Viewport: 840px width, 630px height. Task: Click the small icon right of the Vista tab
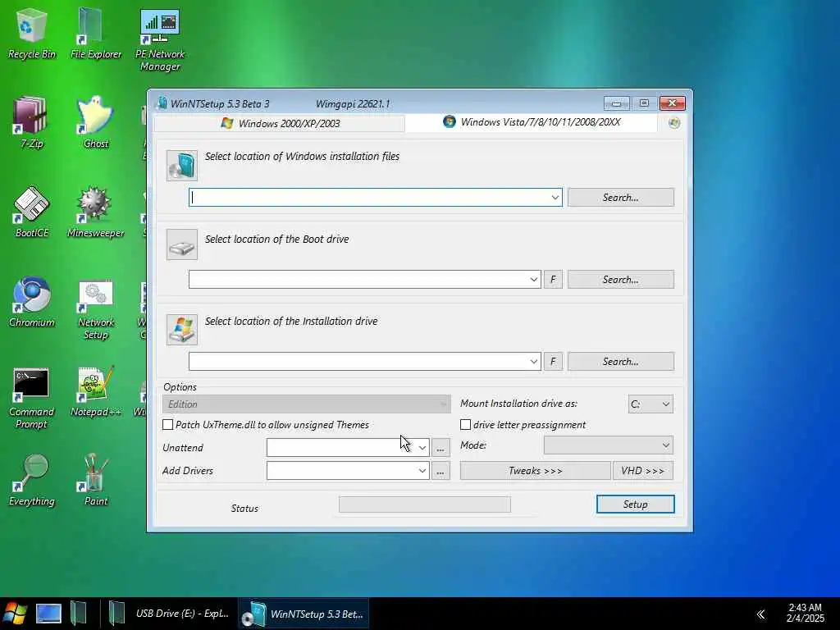pyautogui.click(x=674, y=123)
